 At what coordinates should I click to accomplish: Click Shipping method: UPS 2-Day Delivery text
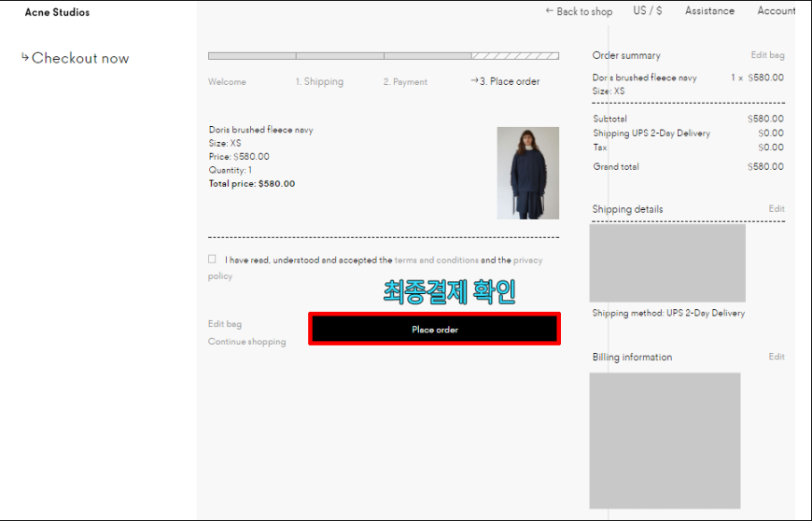[x=668, y=313]
